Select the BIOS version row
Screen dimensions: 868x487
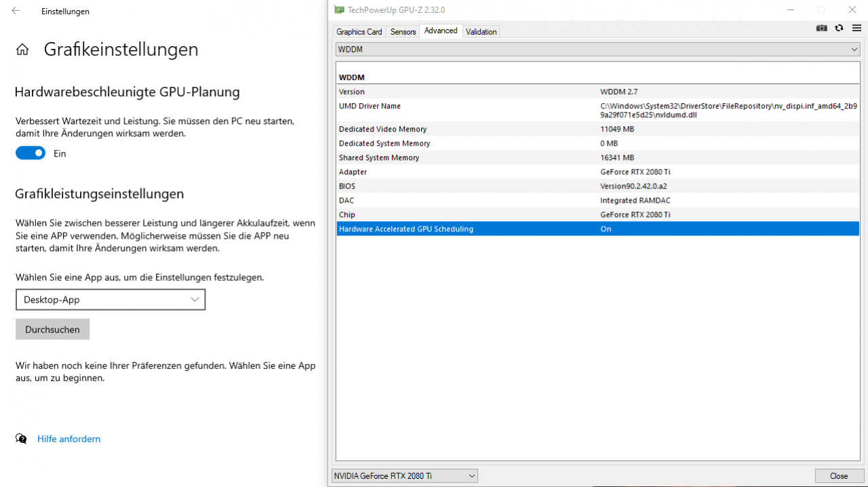597,186
